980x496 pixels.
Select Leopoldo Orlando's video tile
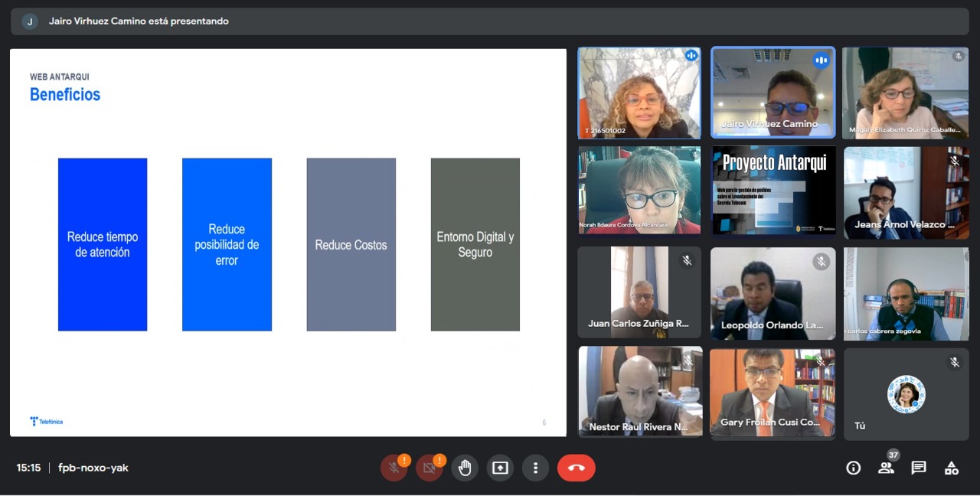(x=773, y=293)
